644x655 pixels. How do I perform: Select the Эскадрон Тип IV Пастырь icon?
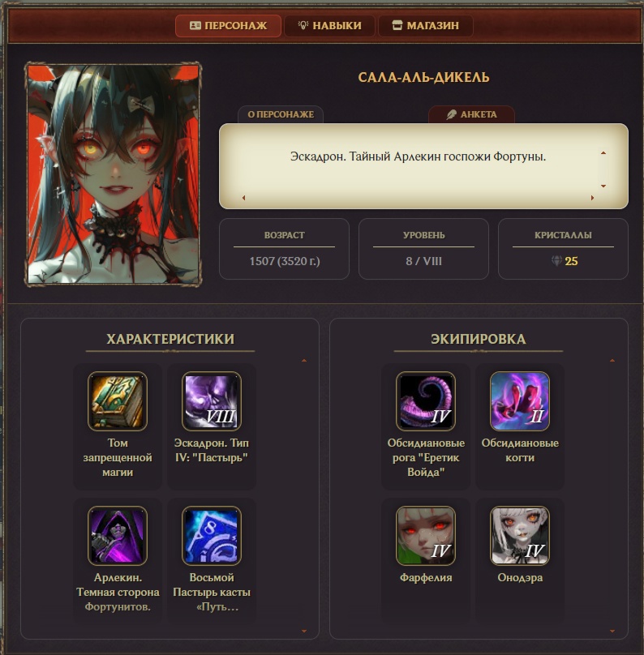click(x=212, y=401)
